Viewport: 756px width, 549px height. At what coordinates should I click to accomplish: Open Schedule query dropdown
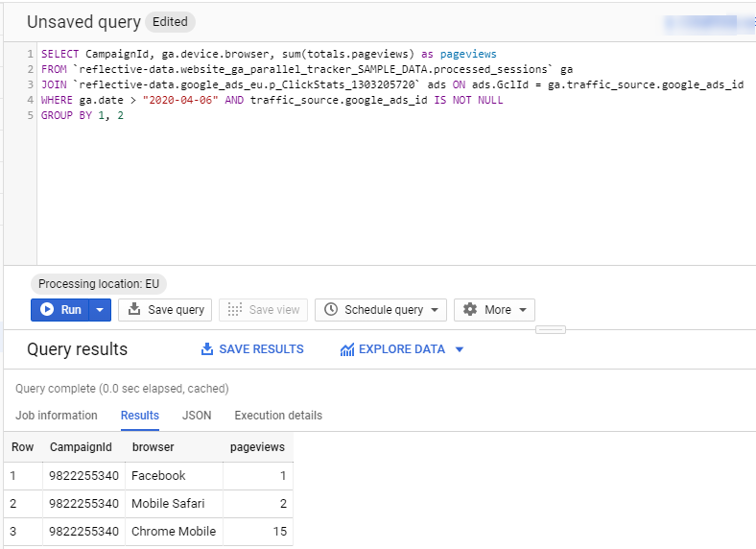pos(381,310)
